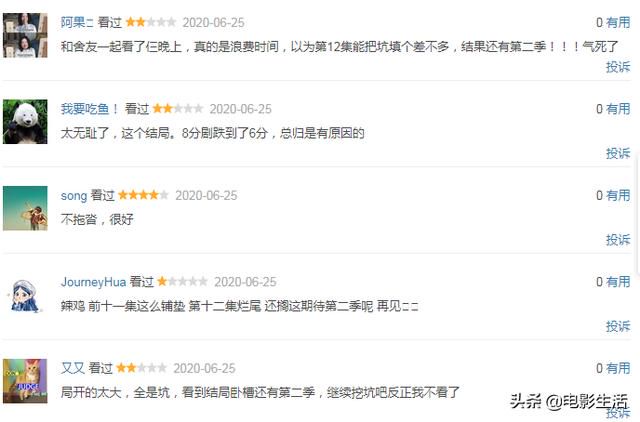Report JourneyHua's review via 投诉
The height and width of the screenshot is (422, 640).
point(618,326)
